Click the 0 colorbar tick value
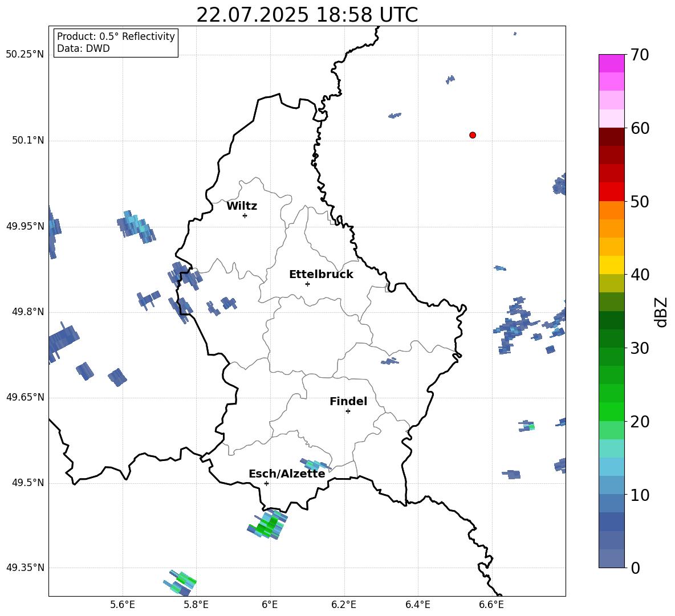This screenshot has height=616, width=675. coord(635,568)
